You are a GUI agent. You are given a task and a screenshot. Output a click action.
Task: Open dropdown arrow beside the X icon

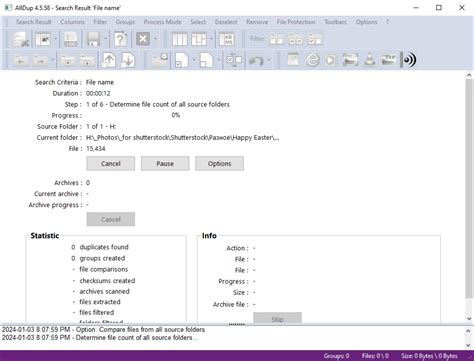155,39
